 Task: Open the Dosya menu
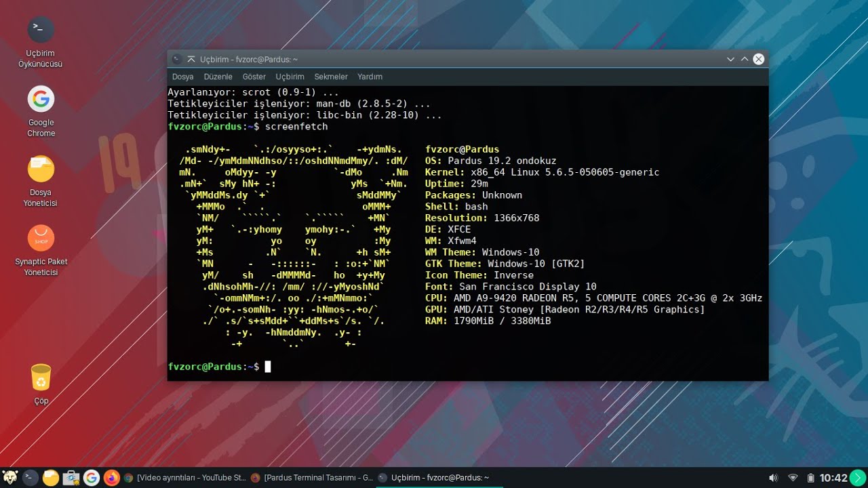(182, 77)
